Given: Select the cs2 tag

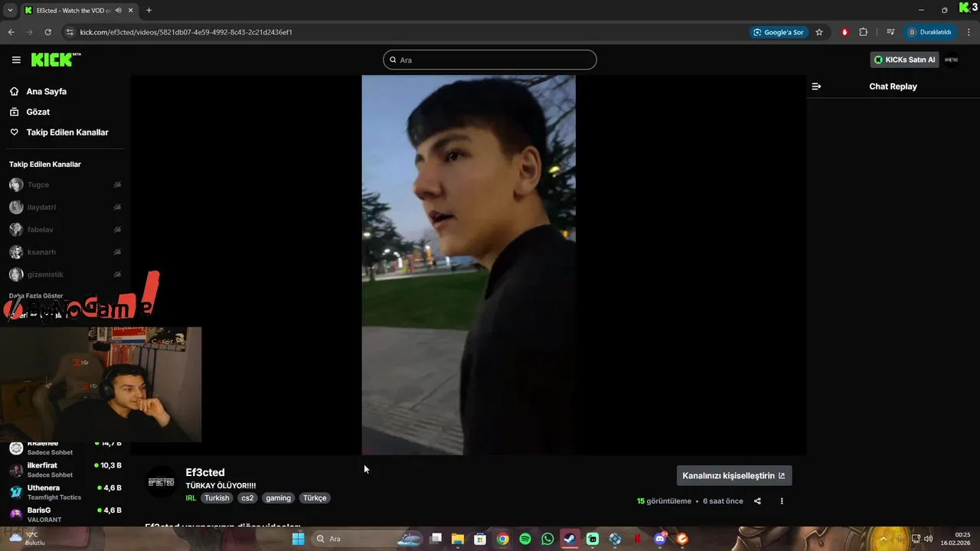Looking at the screenshot, I should click(x=247, y=498).
